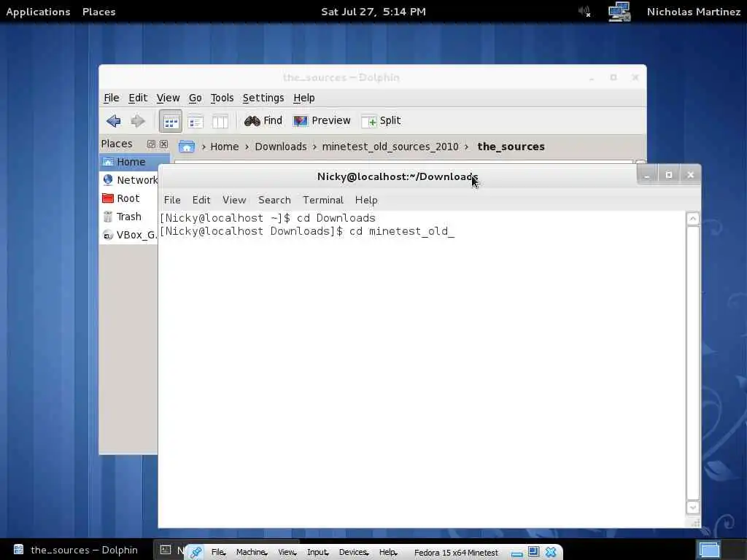The height and width of the screenshot is (560, 747).
Task: Click the_sources breadcrumb entry
Action: 511,147
